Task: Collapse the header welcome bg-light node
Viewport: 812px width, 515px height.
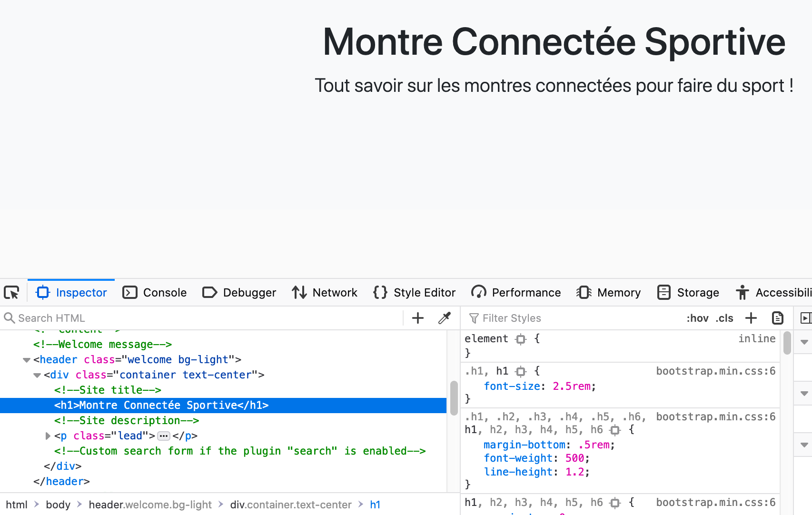Action: click(x=27, y=360)
